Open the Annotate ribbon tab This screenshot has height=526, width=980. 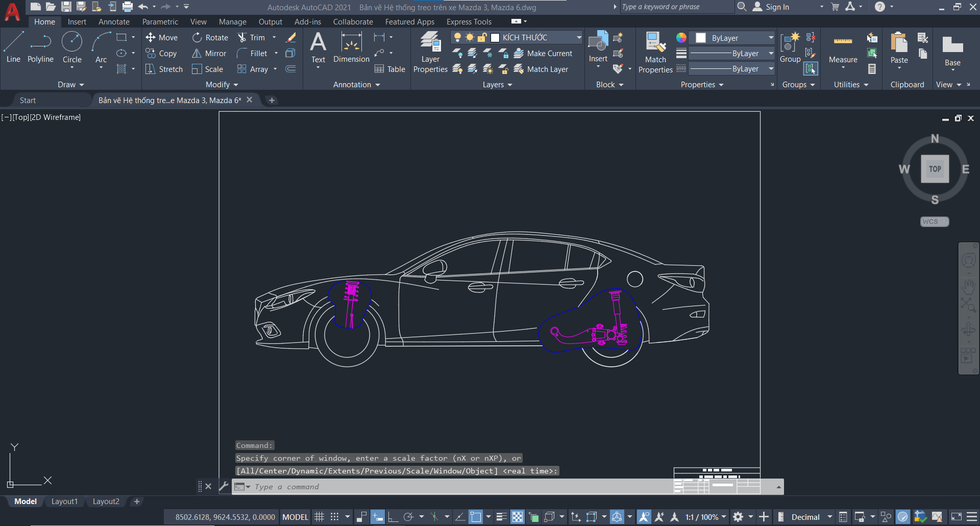coord(114,21)
